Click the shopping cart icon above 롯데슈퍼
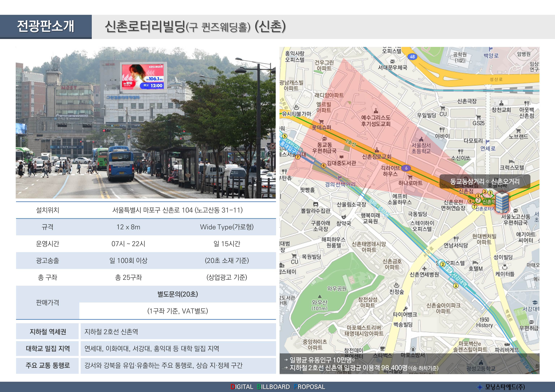 coord(321,121)
